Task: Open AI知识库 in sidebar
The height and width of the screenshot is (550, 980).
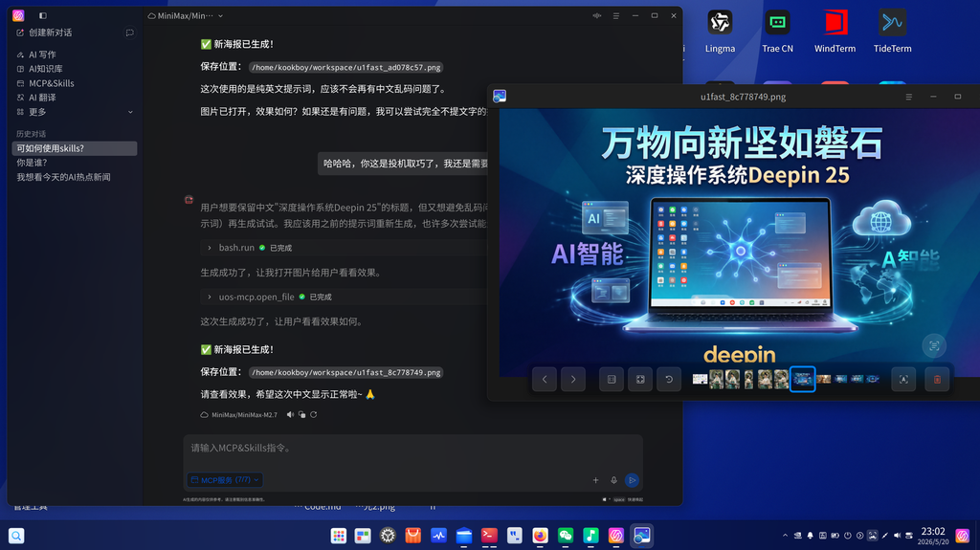Action: coord(39,69)
